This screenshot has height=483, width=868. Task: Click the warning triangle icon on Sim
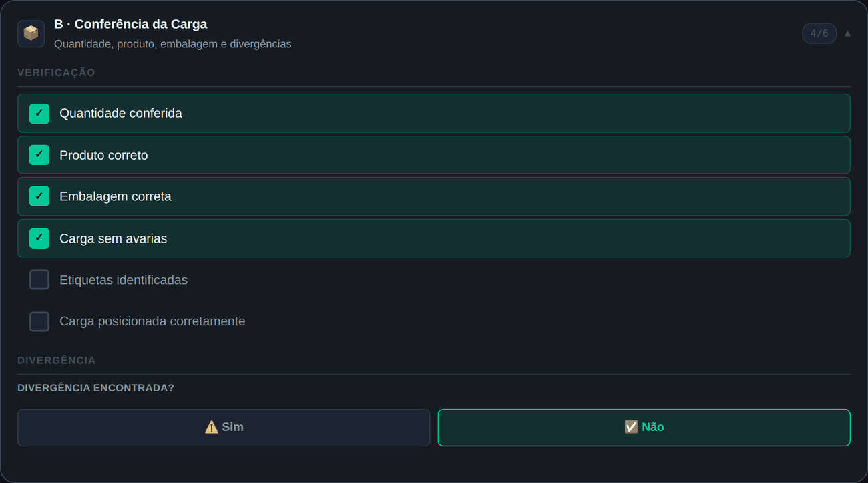point(212,427)
